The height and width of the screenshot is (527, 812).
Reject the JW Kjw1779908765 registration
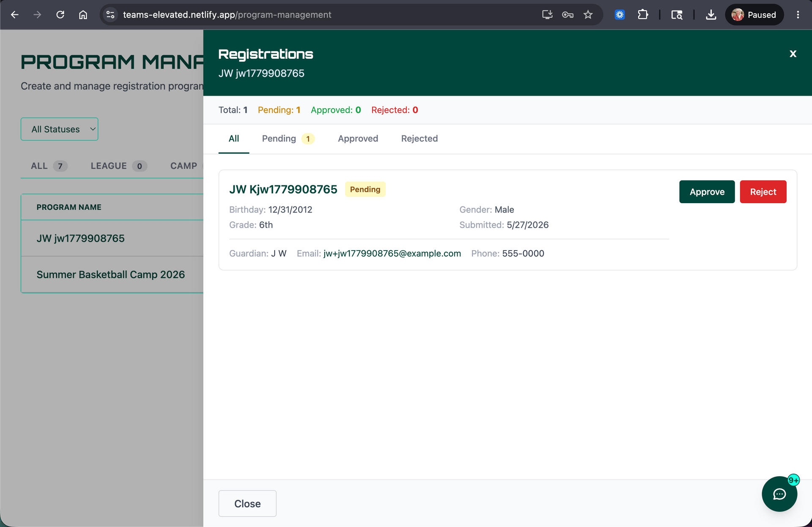[763, 192]
